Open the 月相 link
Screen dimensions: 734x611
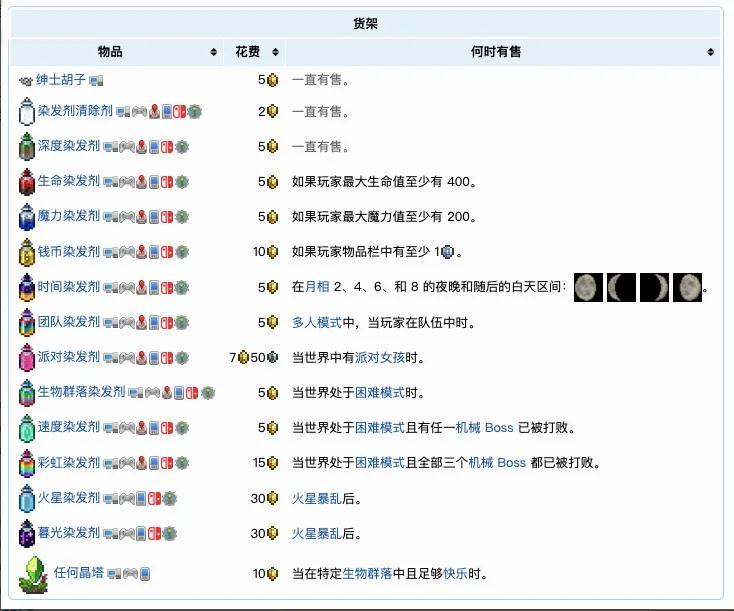(318, 287)
